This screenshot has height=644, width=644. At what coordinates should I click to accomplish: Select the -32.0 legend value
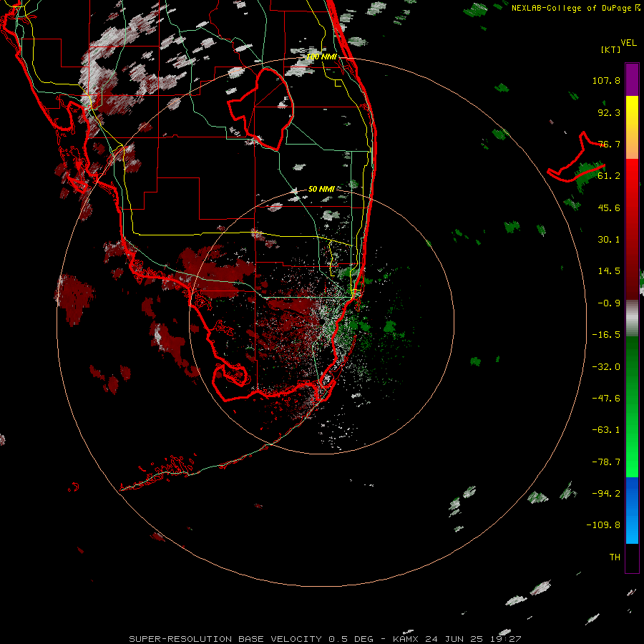[x=606, y=367]
